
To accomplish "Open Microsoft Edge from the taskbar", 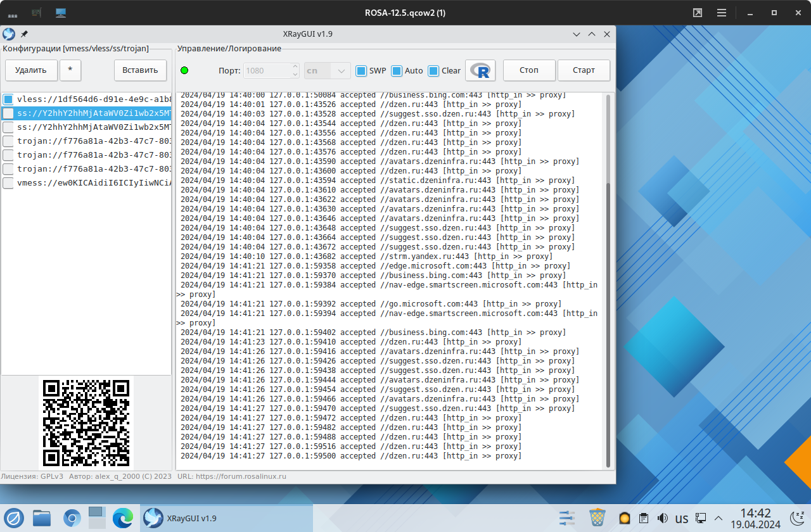I will click(122, 518).
